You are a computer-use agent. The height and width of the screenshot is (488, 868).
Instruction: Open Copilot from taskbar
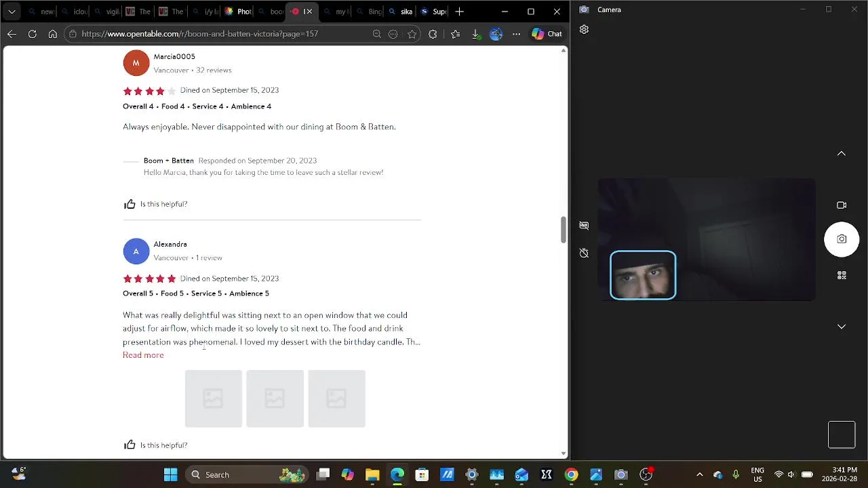pyautogui.click(x=348, y=474)
